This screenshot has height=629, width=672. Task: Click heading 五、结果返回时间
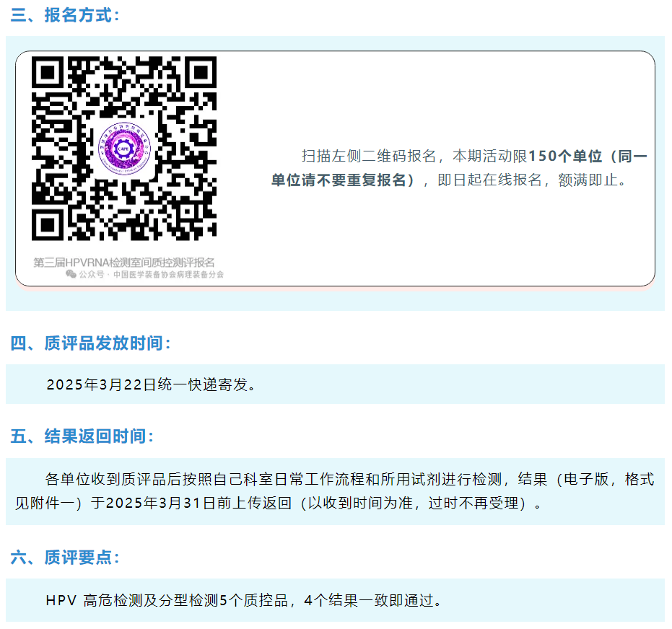[x=82, y=436]
